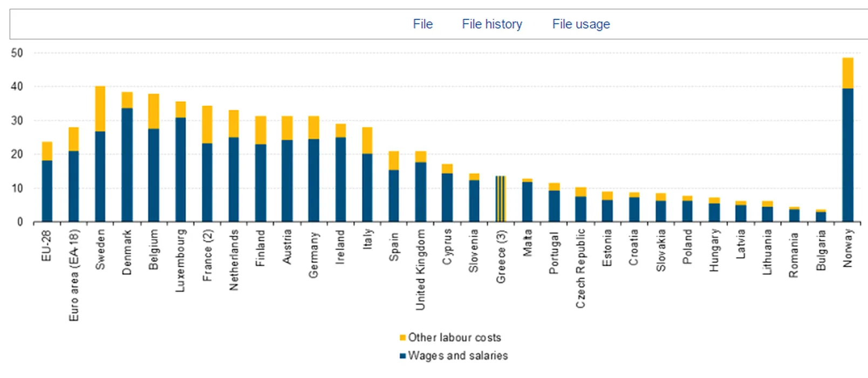Image resolution: width=868 pixels, height=378 pixels.
Task: Click the Czech Republic axis label
Action: point(580,268)
